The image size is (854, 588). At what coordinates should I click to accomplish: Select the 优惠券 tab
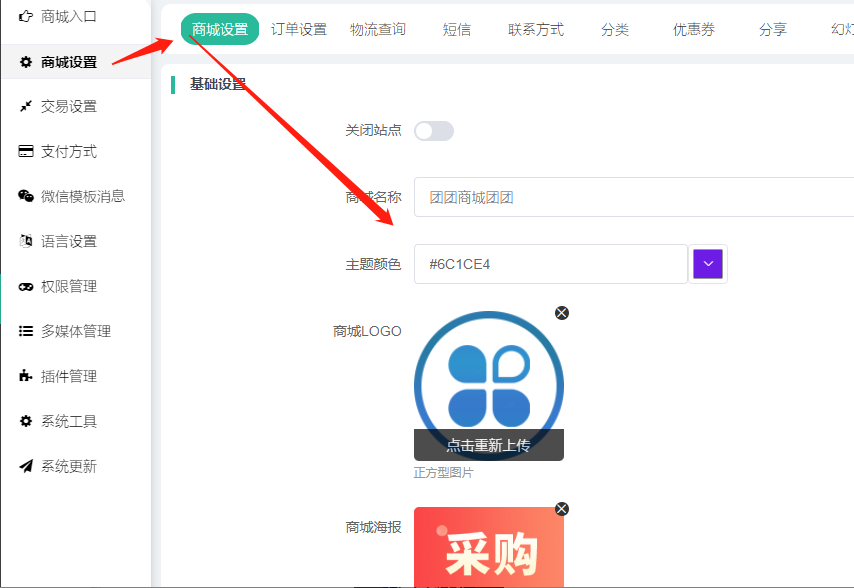click(x=694, y=30)
